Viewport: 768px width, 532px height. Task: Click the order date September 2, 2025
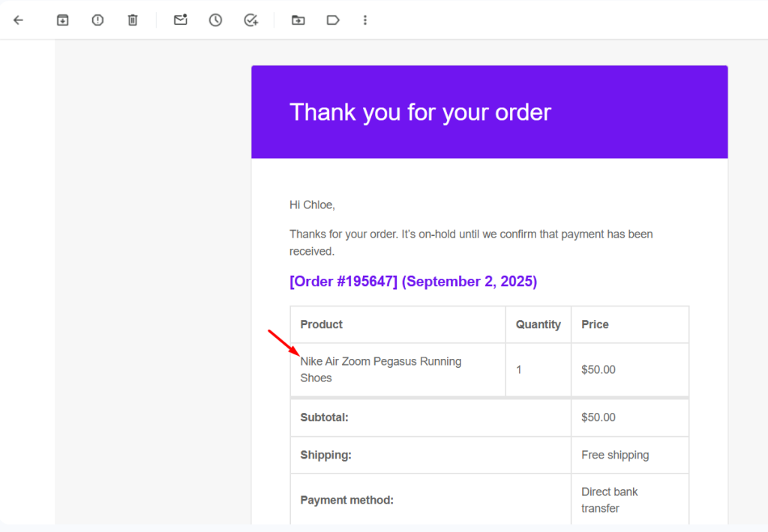click(x=469, y=281)
